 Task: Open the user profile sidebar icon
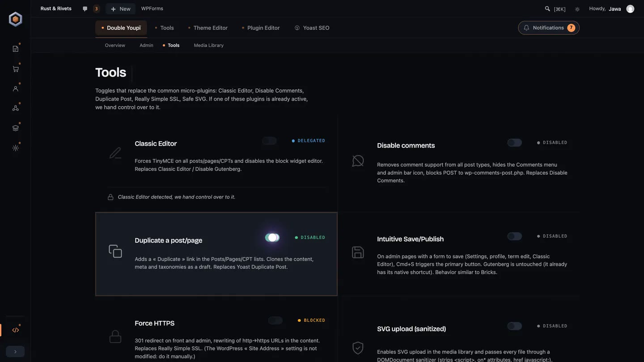16,88
